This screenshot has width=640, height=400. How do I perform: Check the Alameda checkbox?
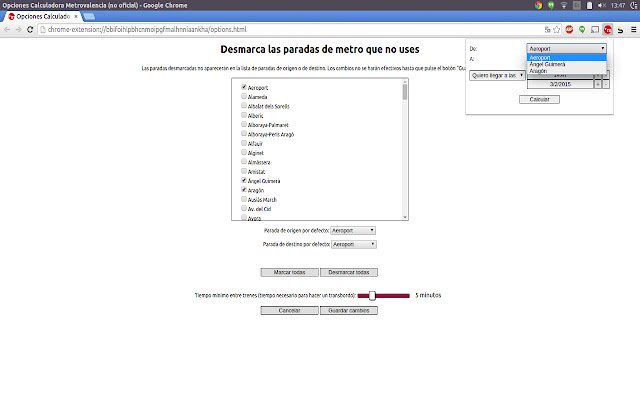click(x=244, y=96)
